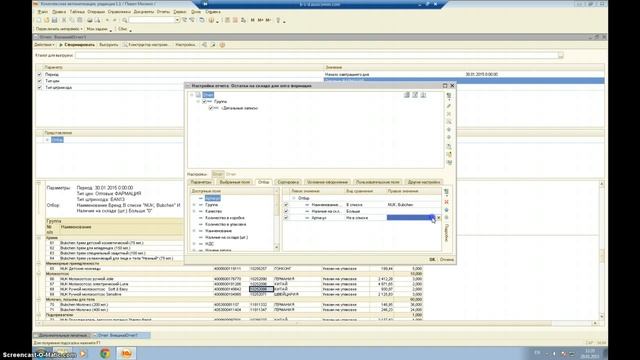Click the blue move up icon beside filter table
Viewport: 640px width, 360px height.
446,210
